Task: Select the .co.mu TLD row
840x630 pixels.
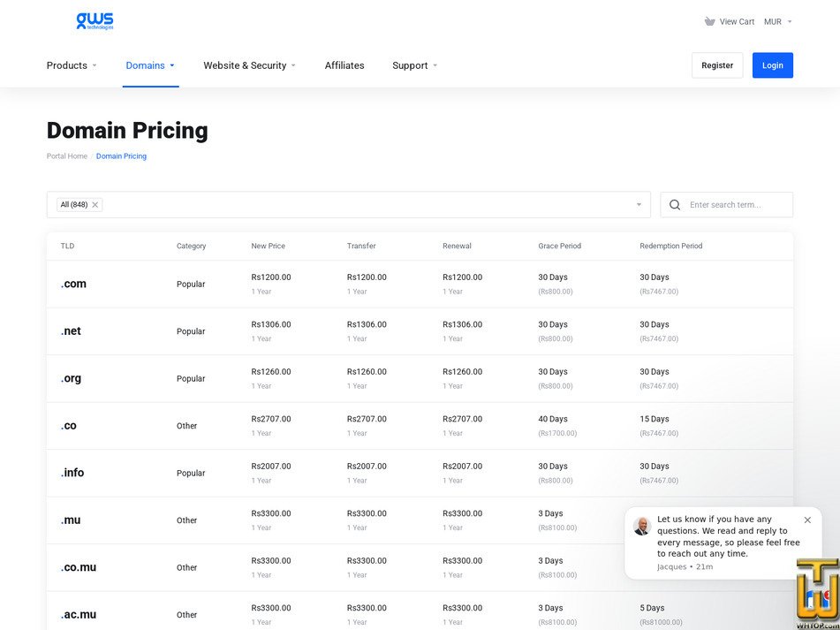Action: click(x=420, y=566)
